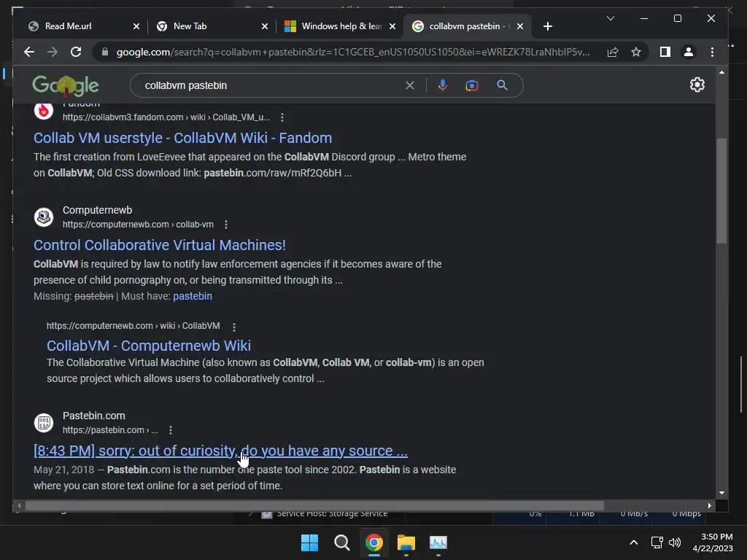Open Windows taskbar search
747x560 pixels.
(x=341, y=542)
